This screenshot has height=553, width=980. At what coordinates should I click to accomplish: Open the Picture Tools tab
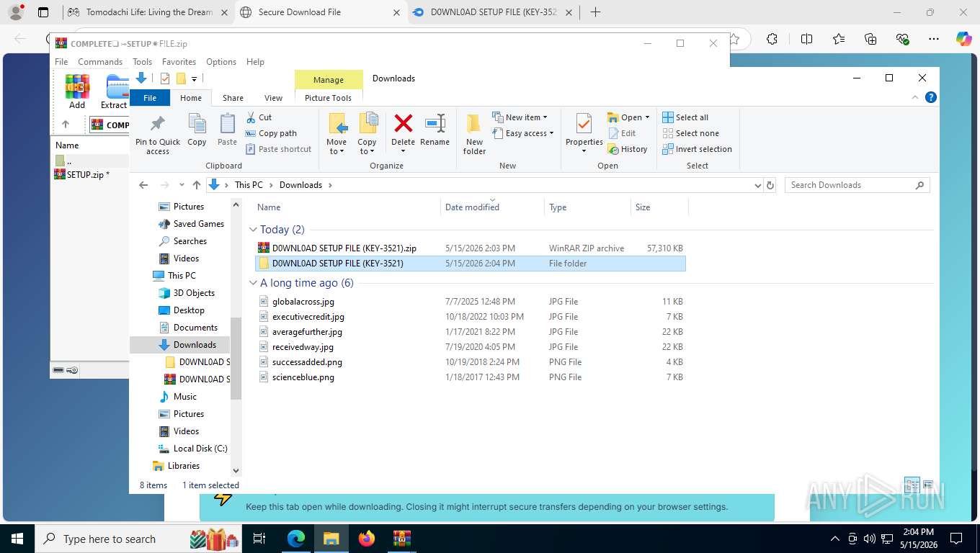(328, 98)
